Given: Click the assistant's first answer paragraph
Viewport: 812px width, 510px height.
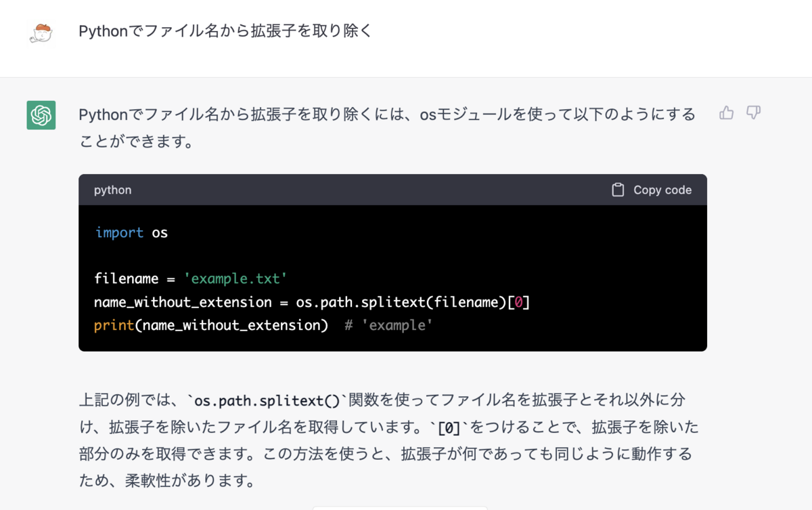Looking at the screenshot, I should coord(387,128).
